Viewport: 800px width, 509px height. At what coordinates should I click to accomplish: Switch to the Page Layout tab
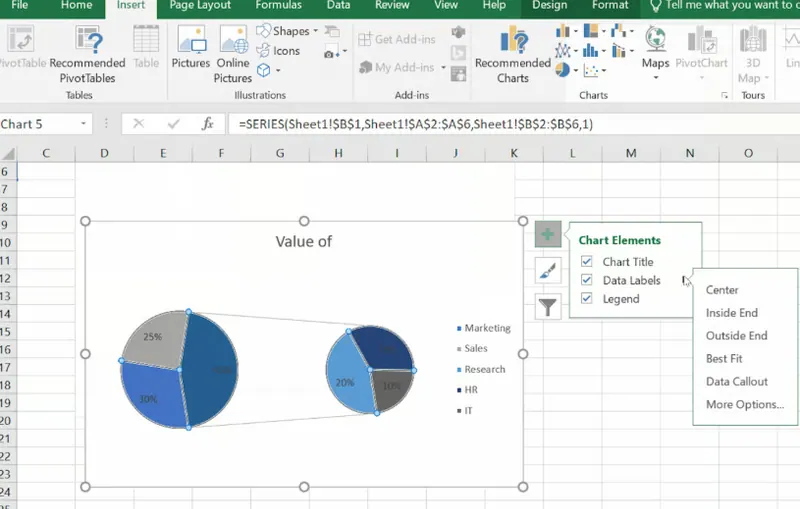click(200, 6)
